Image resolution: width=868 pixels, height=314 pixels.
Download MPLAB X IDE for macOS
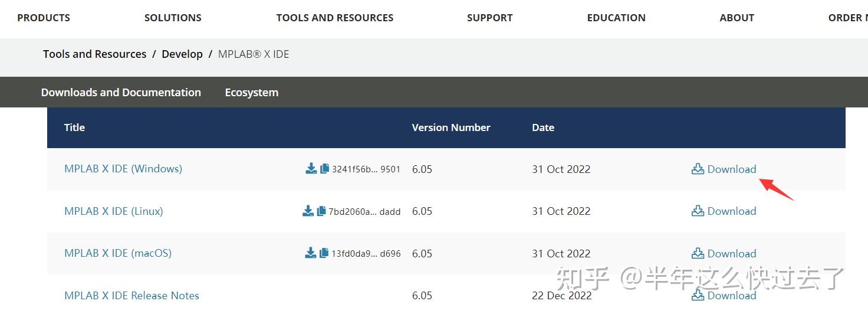point(724,254)
